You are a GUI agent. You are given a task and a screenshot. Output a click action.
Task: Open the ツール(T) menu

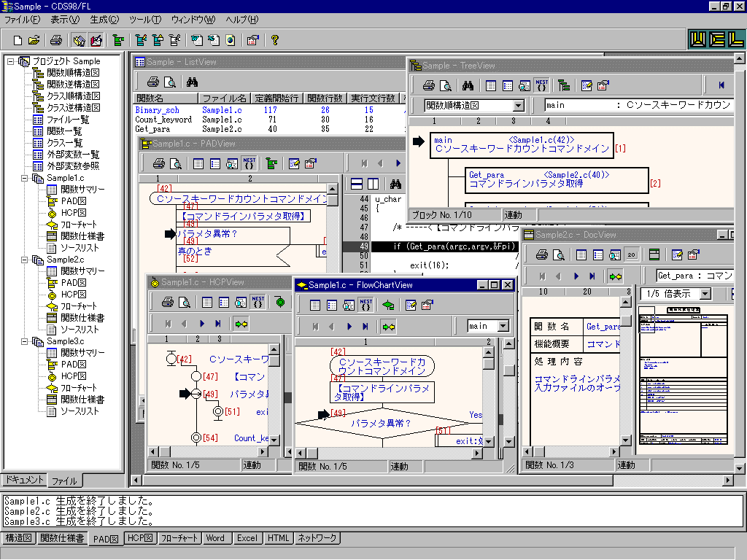pyautogui.click(x=144, y=19)
